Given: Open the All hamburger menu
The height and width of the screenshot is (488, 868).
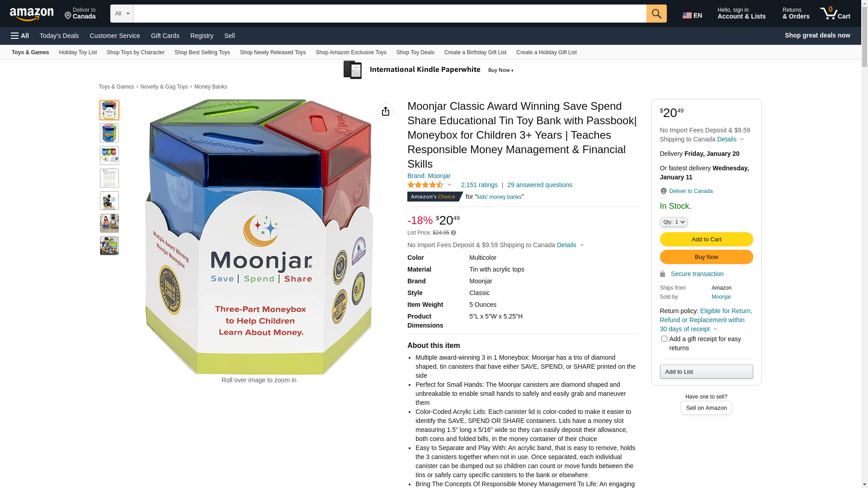Looking at the screenshot, I should [20, 36].
